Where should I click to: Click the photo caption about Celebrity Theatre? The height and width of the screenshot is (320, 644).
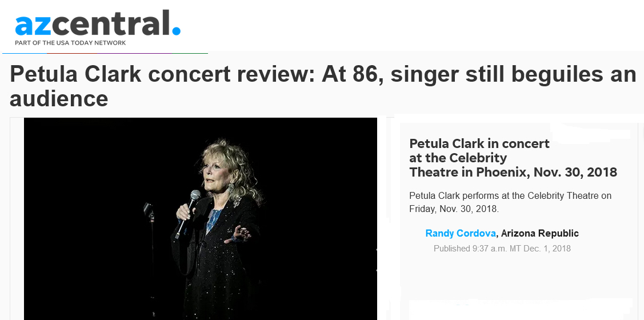[x=510, y=202]
